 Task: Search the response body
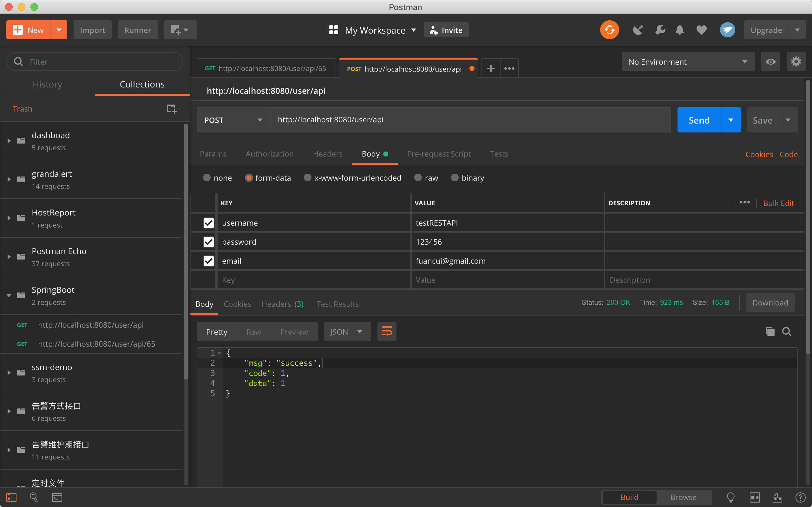click(787, 332)
